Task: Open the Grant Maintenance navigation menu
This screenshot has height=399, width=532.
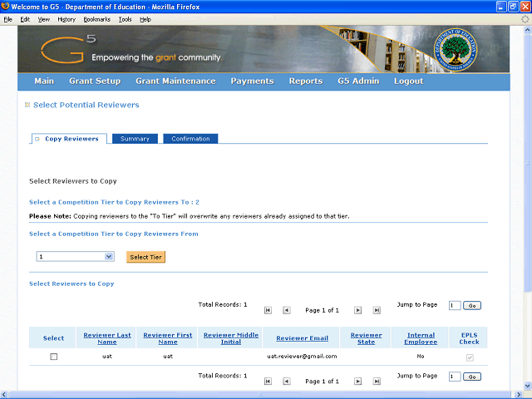Action: point(175,81)
